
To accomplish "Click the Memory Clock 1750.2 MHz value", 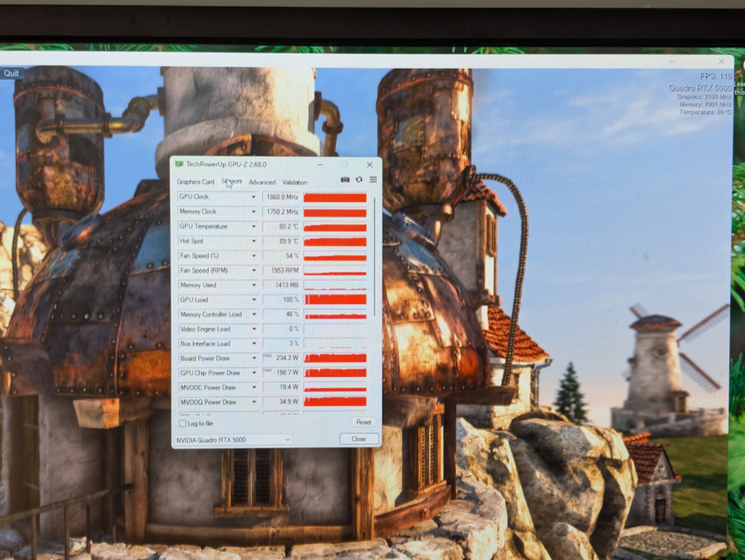I will click(281, 211).
